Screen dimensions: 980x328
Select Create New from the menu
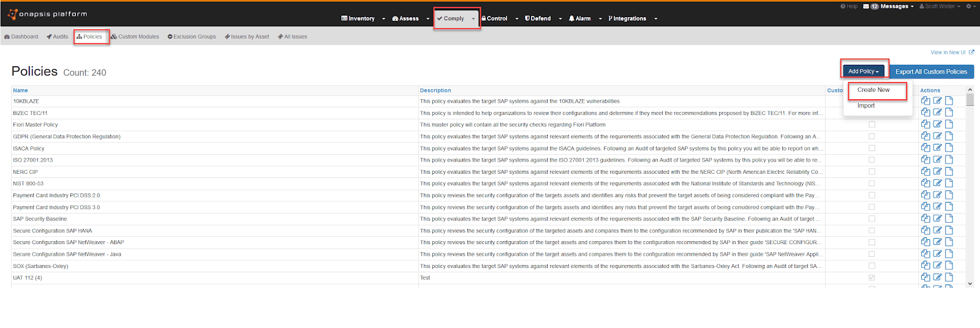[x=873, y=90]
